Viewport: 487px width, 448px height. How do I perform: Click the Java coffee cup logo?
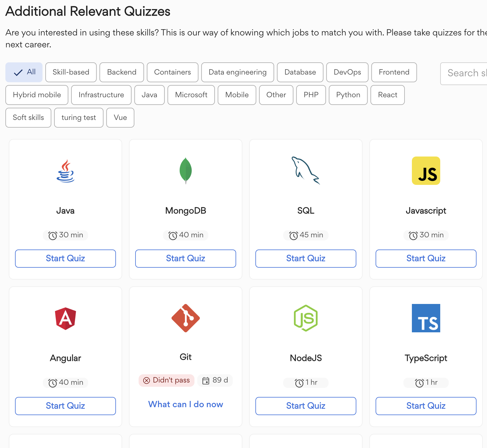tap(65, 171)
